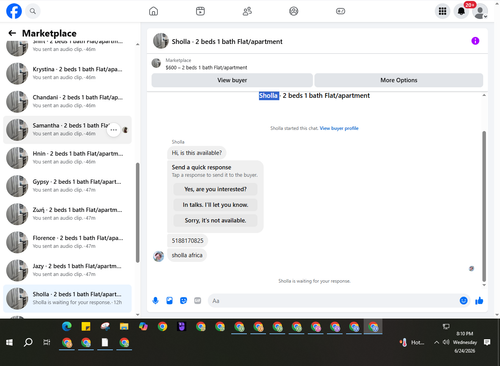Open the Windows notification center icon

(487, 342)
